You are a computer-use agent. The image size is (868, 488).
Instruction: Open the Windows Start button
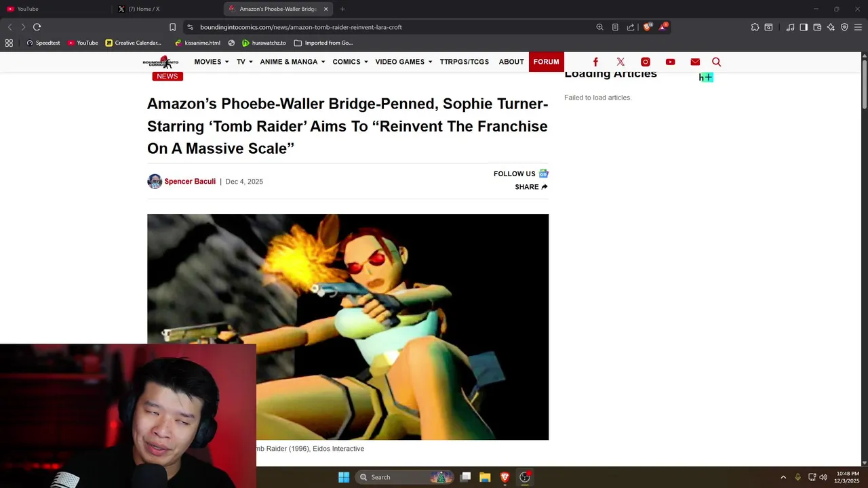[x=344, y=477]
